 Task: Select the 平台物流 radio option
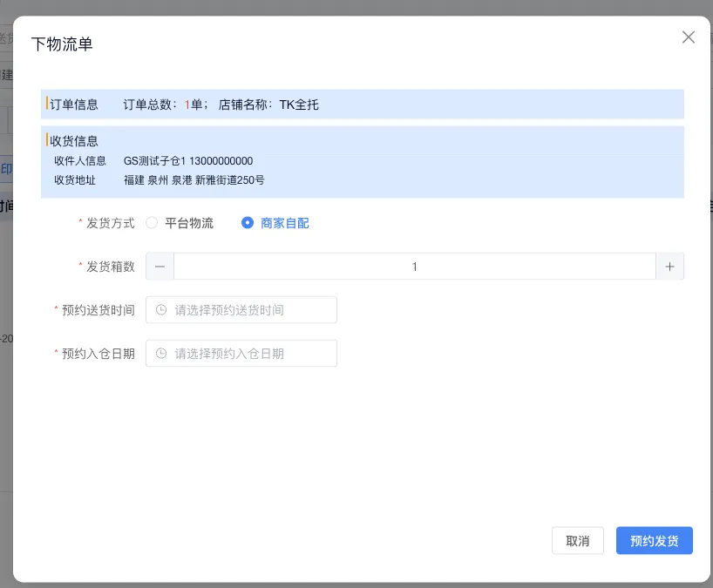pyautogui.click(x=153, y=223)
